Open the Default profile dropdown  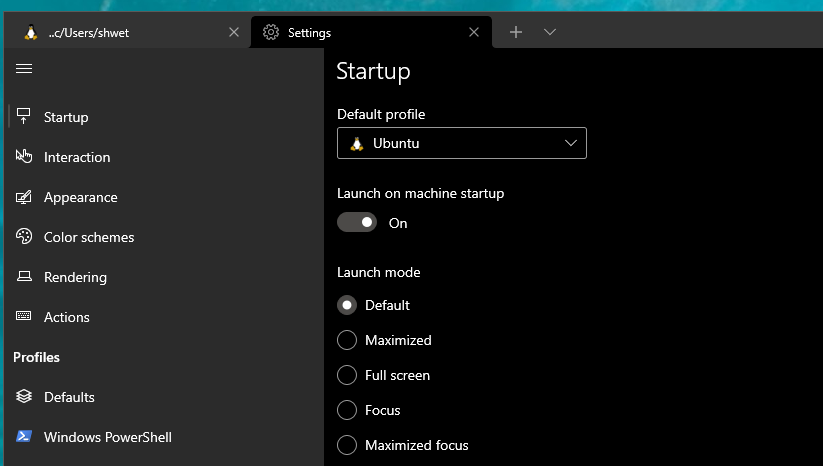461,143
